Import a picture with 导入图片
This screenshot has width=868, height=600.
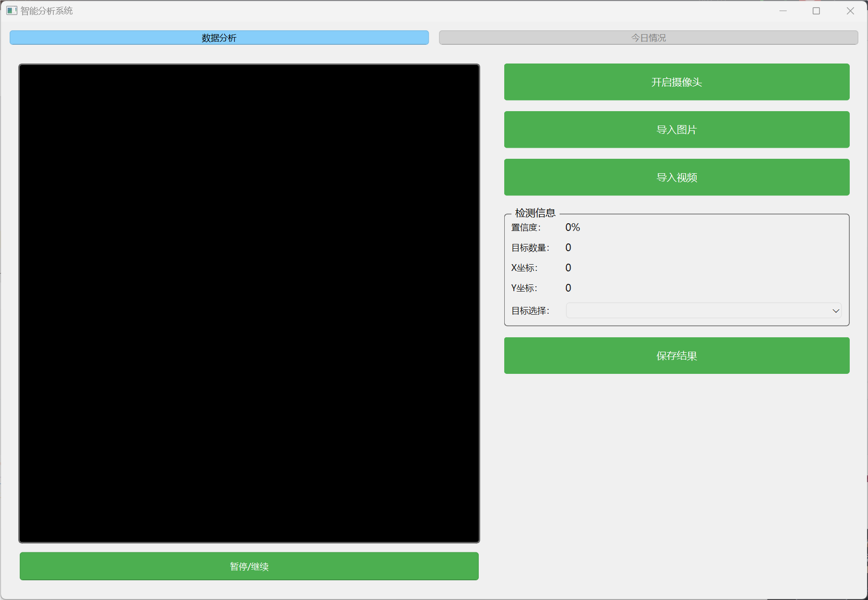[x=677, y=129]
